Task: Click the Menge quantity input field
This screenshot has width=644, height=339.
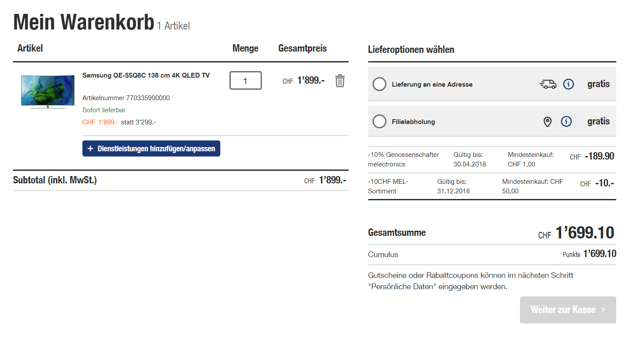Action: coord(245,81)
